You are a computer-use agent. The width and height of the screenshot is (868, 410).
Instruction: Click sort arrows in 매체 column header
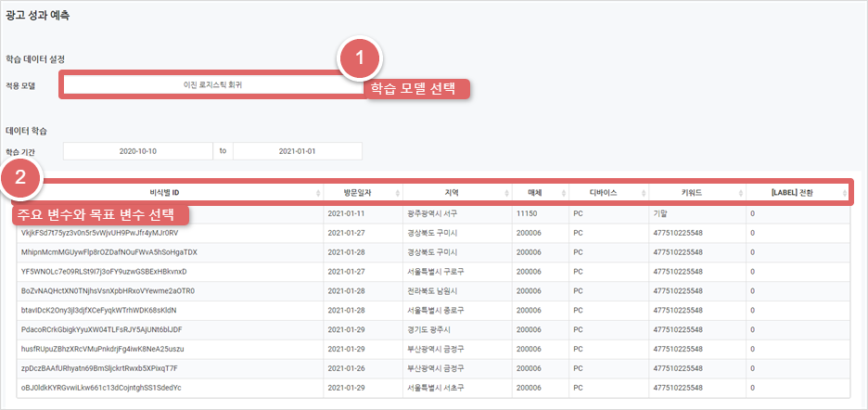564,193
